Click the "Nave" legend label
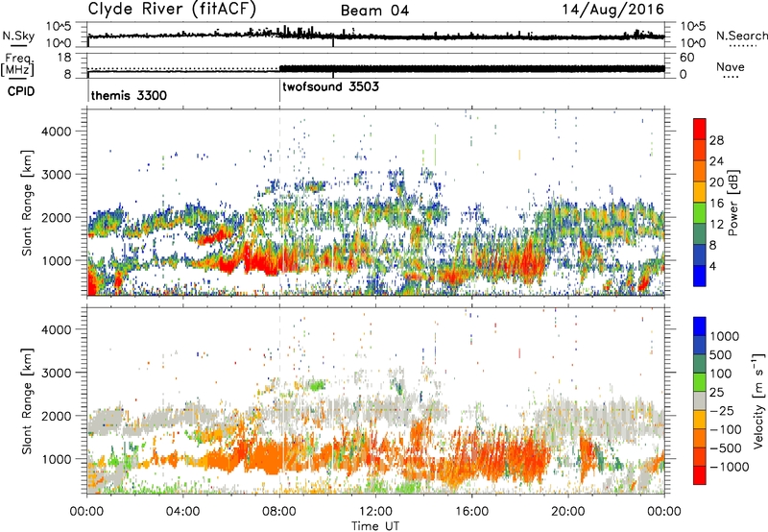The width and height of the screenshot is (768, 532). pos(731,66)
